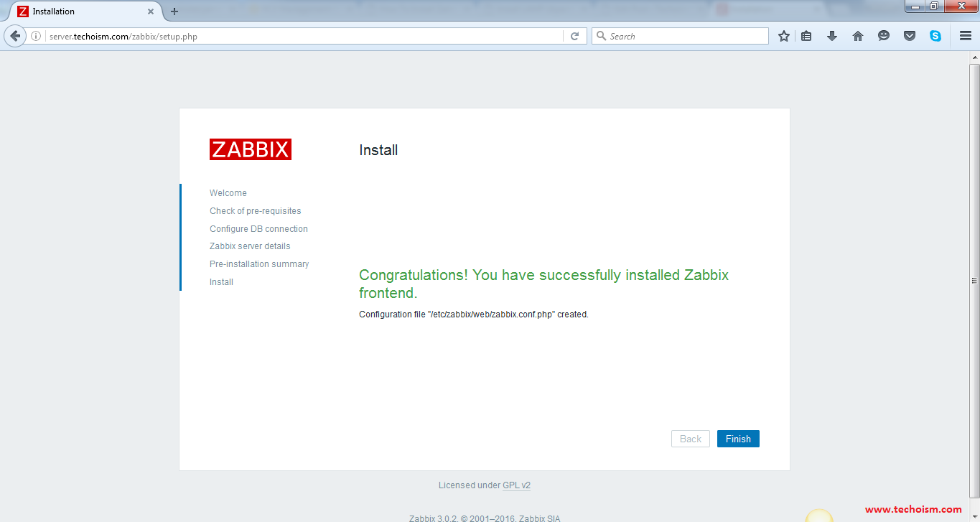Click the ZABBIX logo
This screenshot has width=980, height=522.
(x=251, y=149)
